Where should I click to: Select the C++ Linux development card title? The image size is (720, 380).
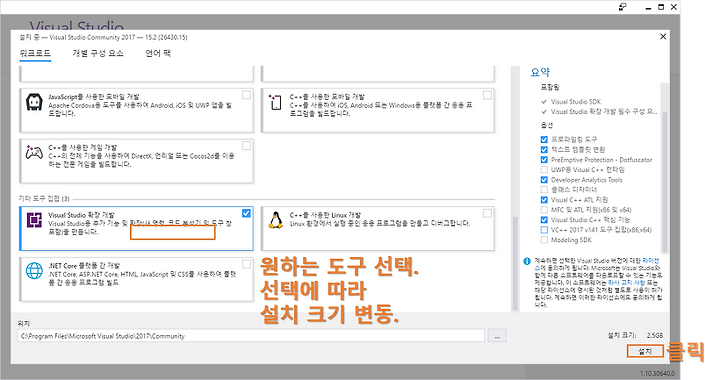(325, 215)
